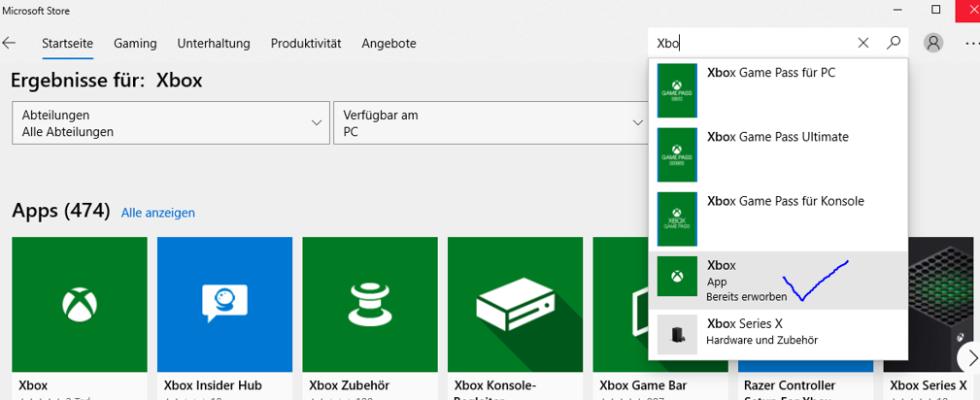Switch to the Startseite tab

pyautogui.click(x=67, y=44)
